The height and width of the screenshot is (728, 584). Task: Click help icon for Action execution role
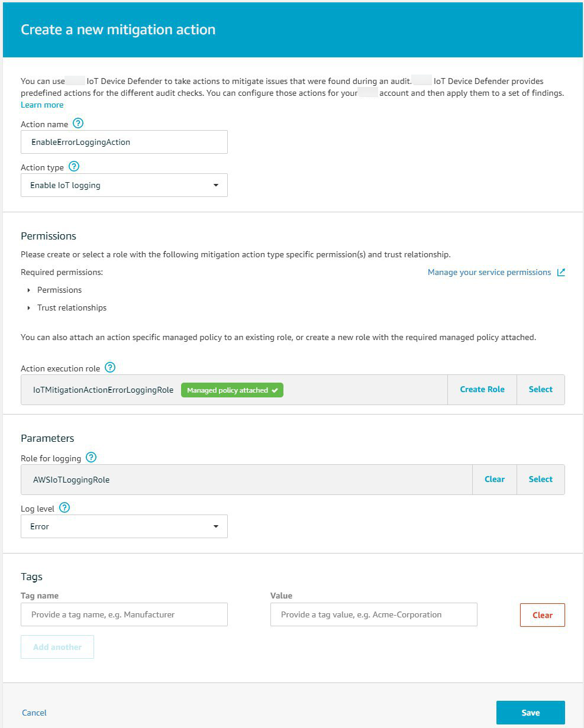(110, 367)
